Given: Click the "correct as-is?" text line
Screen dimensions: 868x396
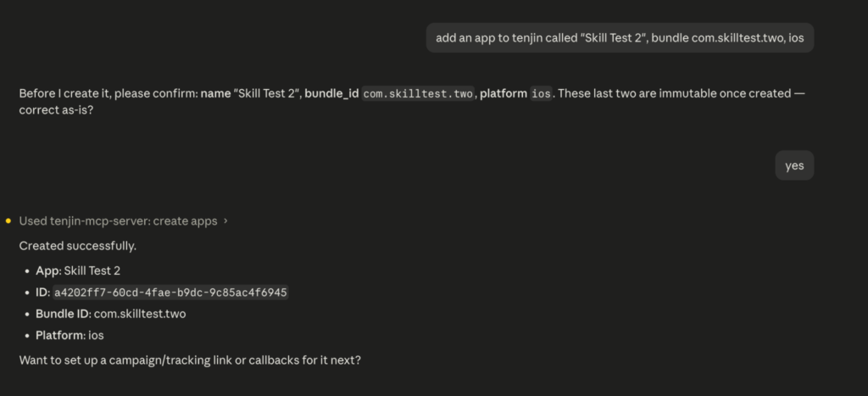Looking at the screenshot, I should [x=56, y=110].
